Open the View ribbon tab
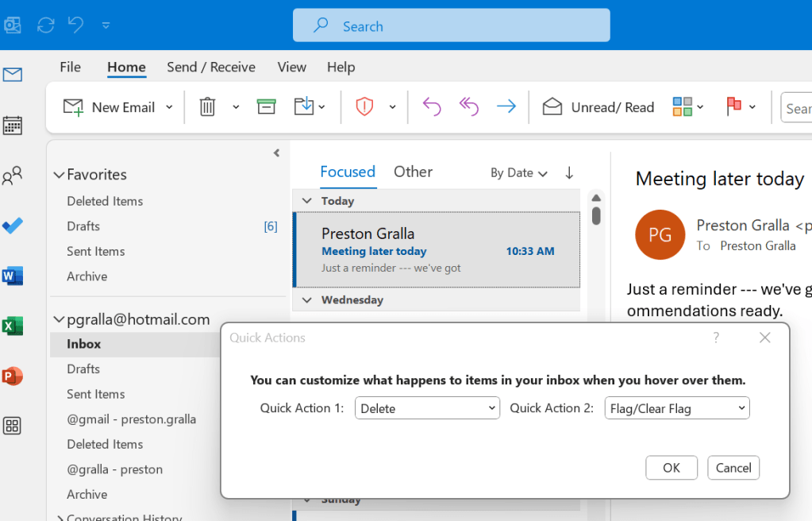The image size is (812, 521). click(291, 67)
